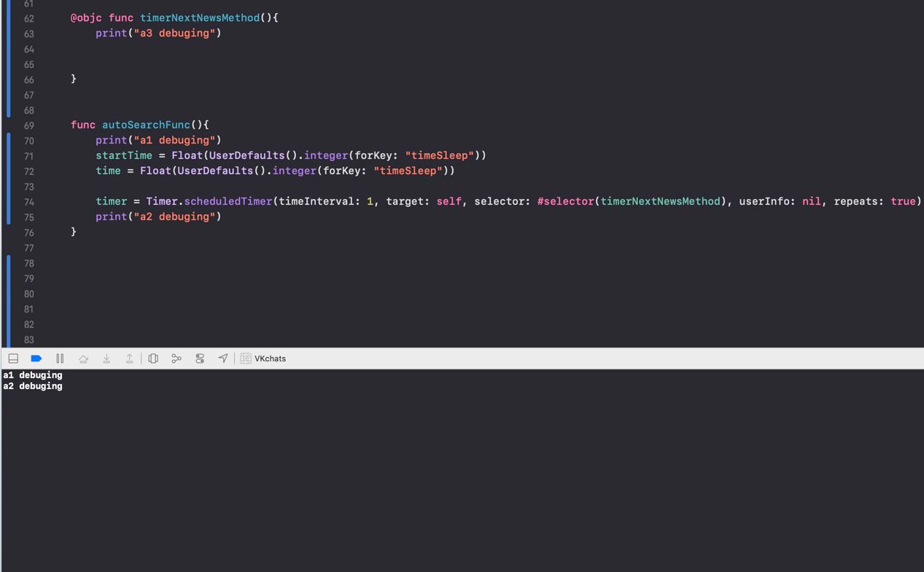Click the Step Over icon
The width and height of the screenshot is (924, 572).
[83, 359]
